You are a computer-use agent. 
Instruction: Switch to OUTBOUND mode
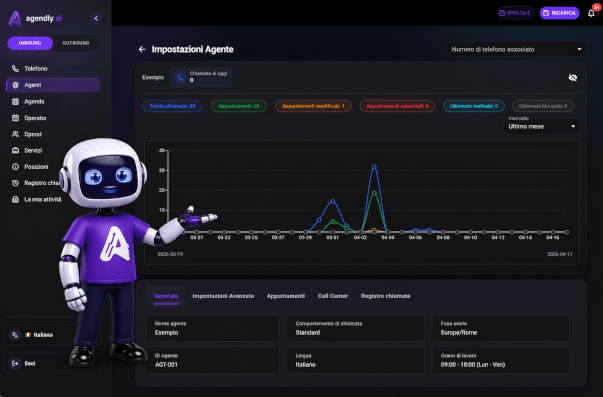click(76, 43)
